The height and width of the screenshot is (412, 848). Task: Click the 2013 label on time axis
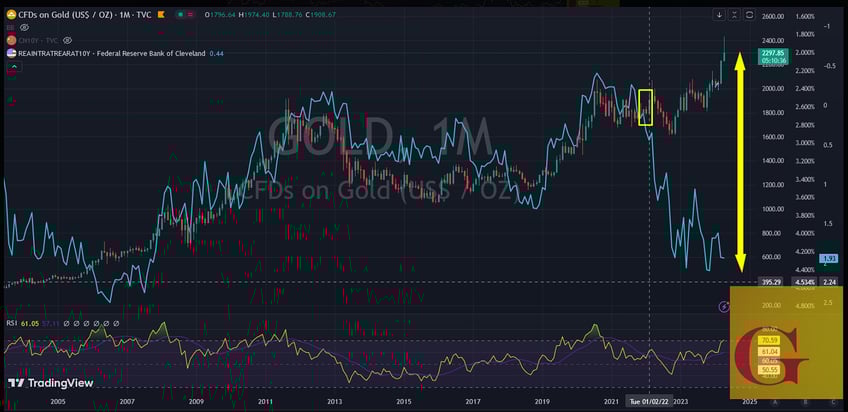tap(335, 402)
